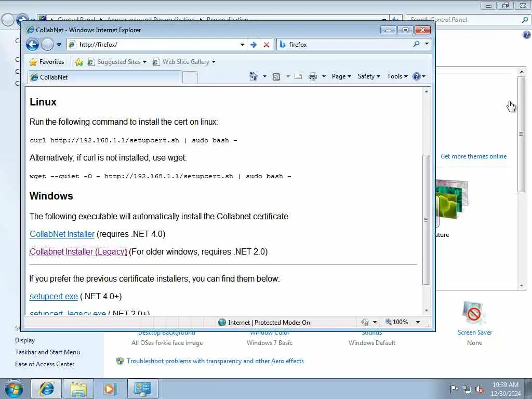Click the taskbar clock showing 10:39 AM
Image resolution: width=532 pixels, height=399 pixels.
(506, 389)
